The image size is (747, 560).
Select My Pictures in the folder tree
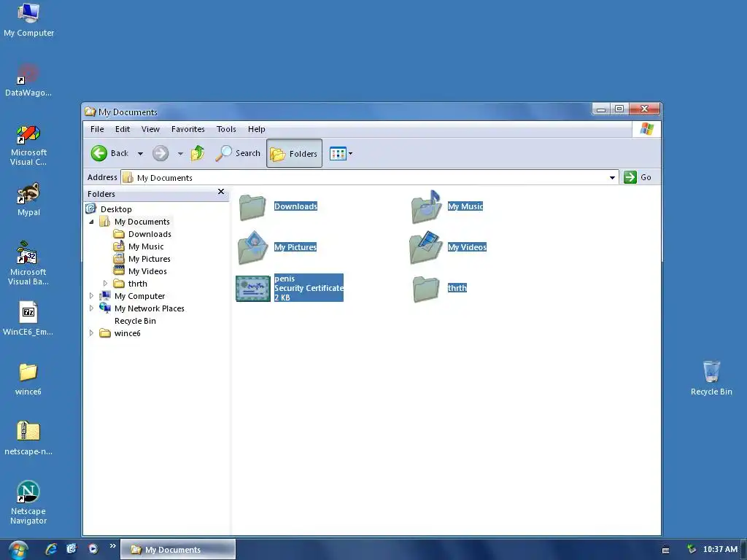(149, 259)
